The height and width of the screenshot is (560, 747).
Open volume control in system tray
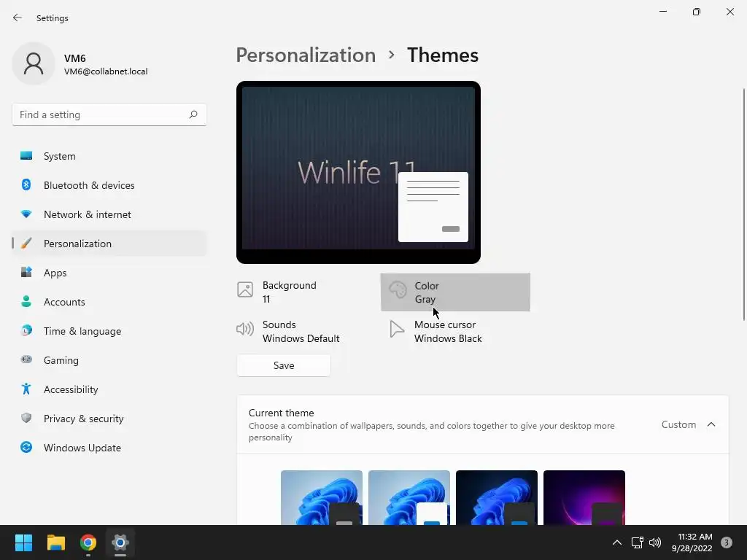(x=655, y=542)
